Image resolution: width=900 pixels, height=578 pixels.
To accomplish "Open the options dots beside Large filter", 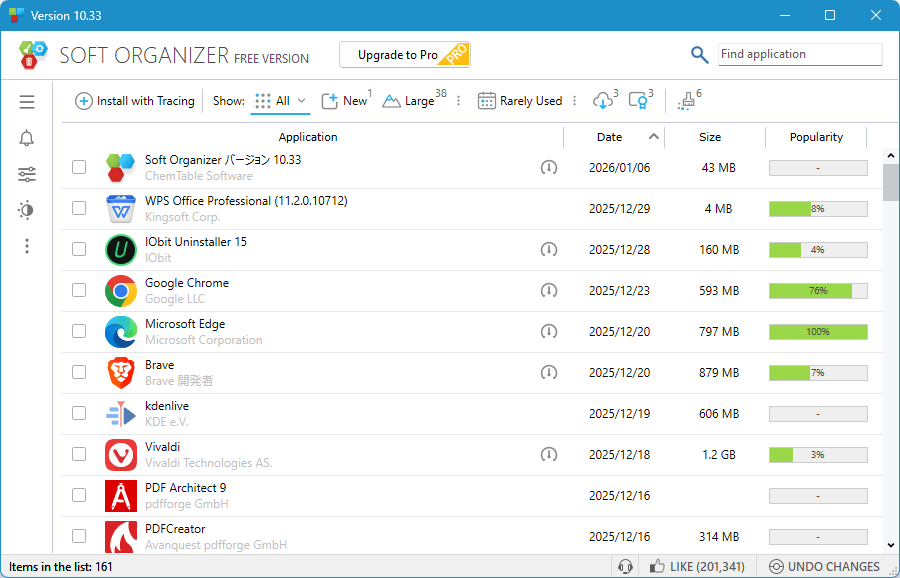I will (x=459, y=101).
